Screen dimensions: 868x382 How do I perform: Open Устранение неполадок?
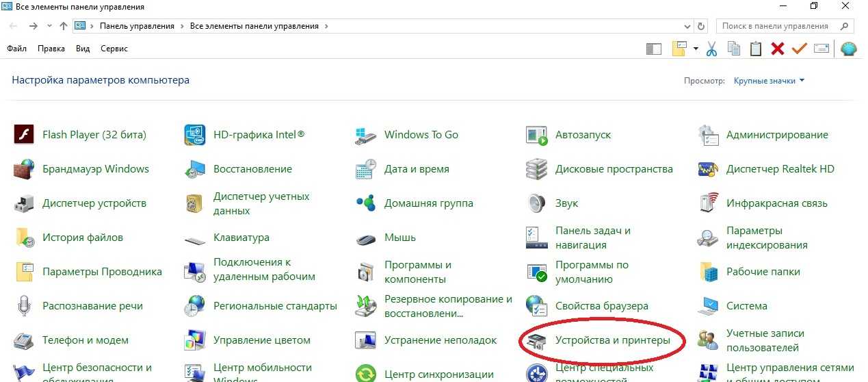click(x=427, y=340)
